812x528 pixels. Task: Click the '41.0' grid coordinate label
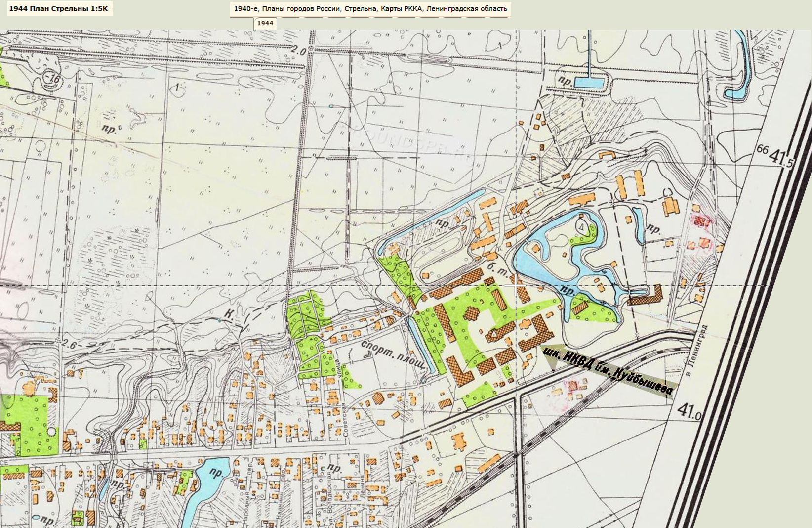(689, 411)
